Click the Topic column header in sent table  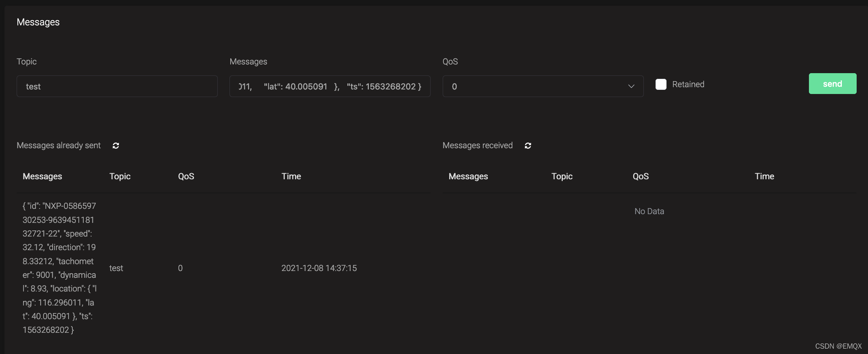[120, 176]
